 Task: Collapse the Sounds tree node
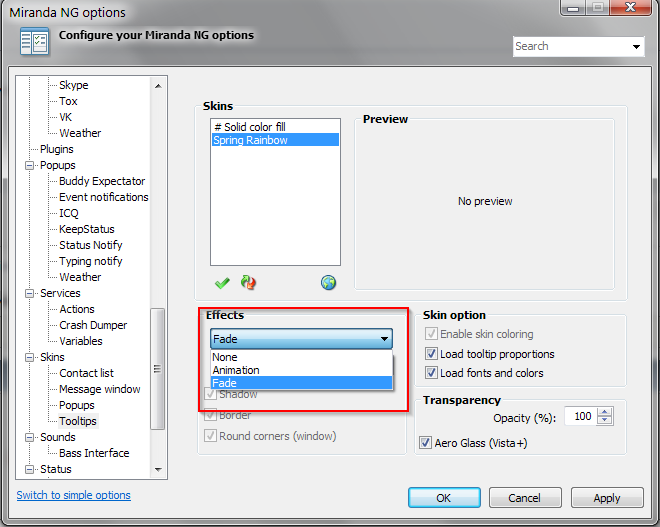point(30,437)
